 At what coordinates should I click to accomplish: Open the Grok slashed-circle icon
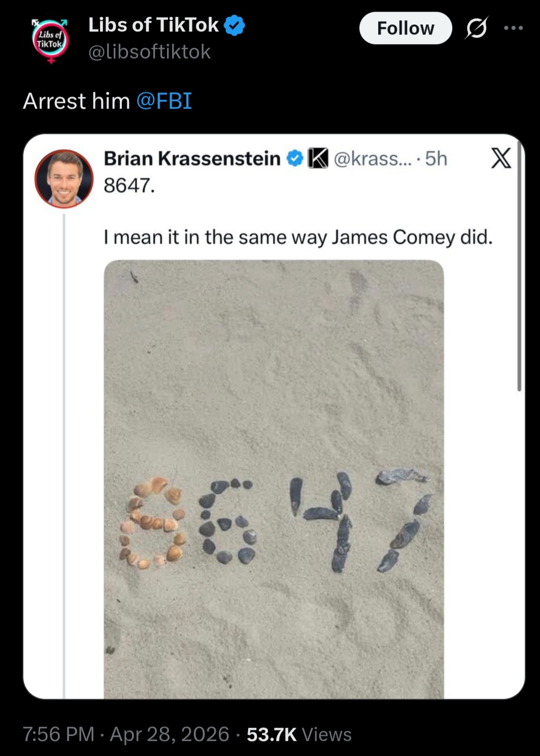point(477,28)
